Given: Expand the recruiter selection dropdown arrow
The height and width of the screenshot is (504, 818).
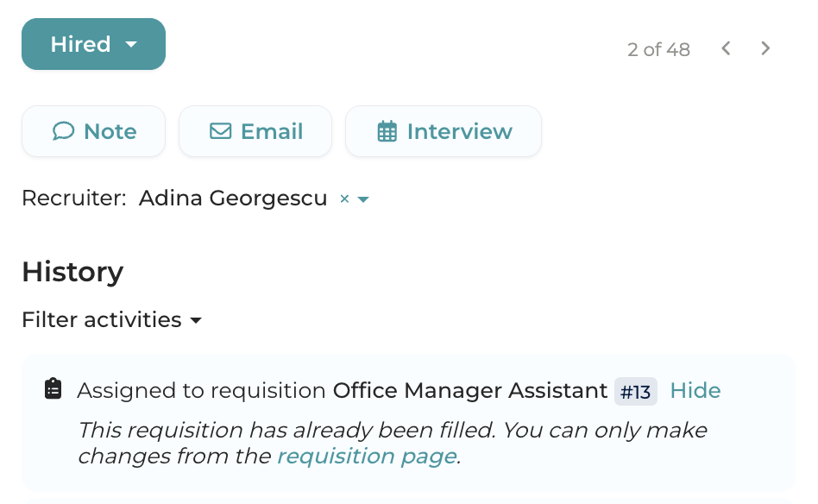Looking at the screenshot, I should (363, 199).
